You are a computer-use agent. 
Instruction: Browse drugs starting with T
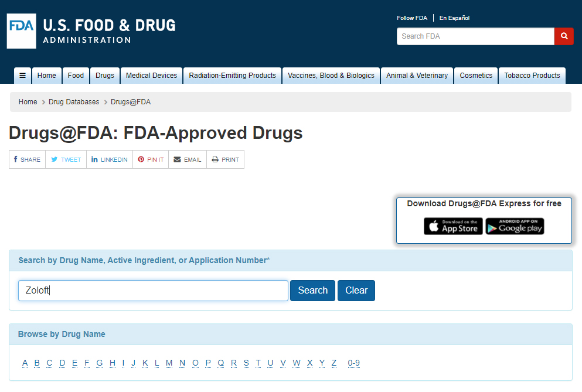[258, 363]
